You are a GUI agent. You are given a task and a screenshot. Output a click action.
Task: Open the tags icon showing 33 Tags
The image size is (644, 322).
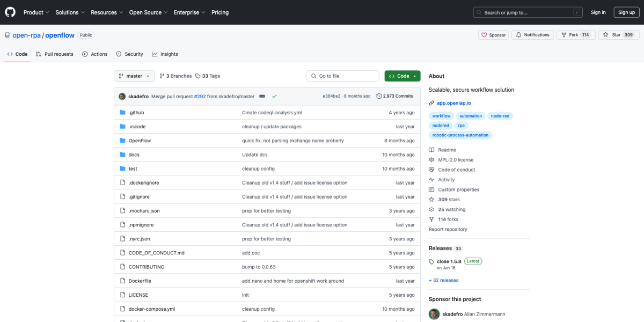(198, 76)
